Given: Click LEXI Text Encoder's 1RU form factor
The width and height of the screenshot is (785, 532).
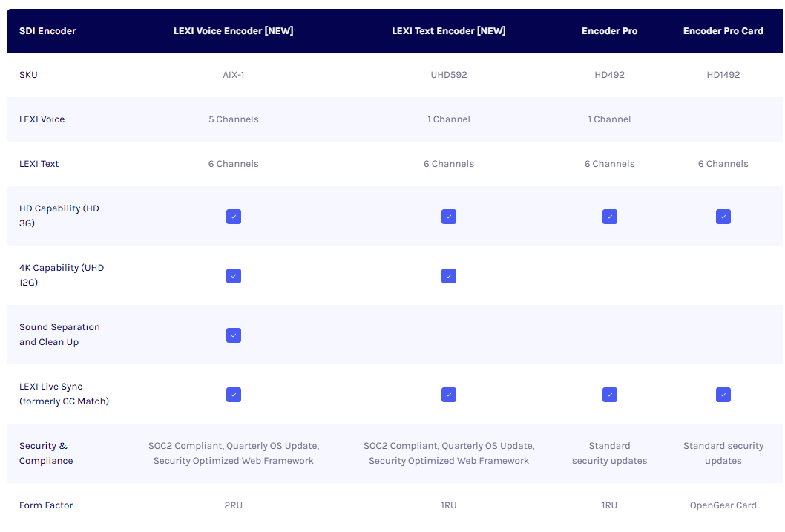Looking at the screenshot, I should click(x=449, y=505).
